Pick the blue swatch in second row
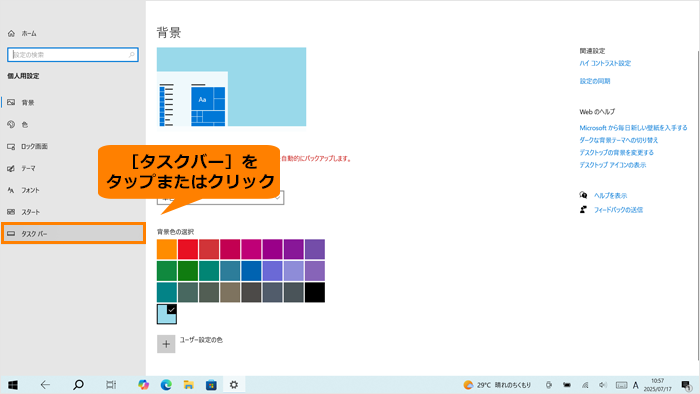This screenshot has height=394, width=700. (x=251, y=271)
